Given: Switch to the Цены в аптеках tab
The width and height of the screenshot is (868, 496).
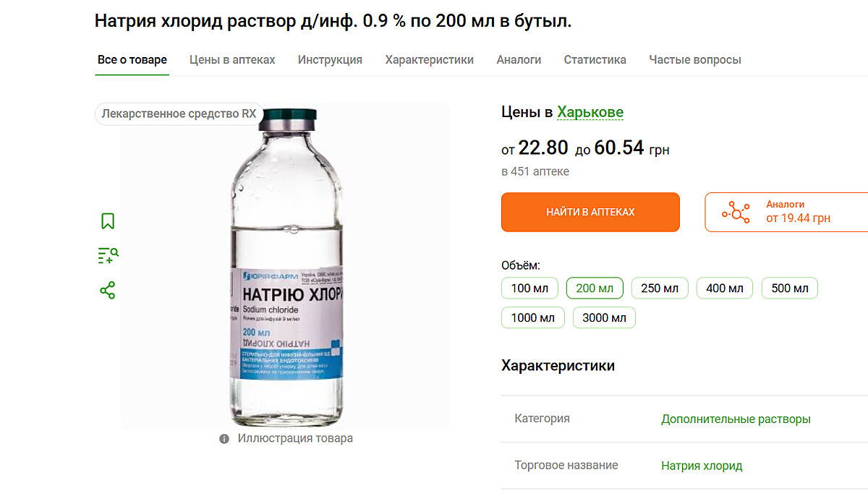Looking at the screenshot, I should pyautogui.click(x=232, y=60).
